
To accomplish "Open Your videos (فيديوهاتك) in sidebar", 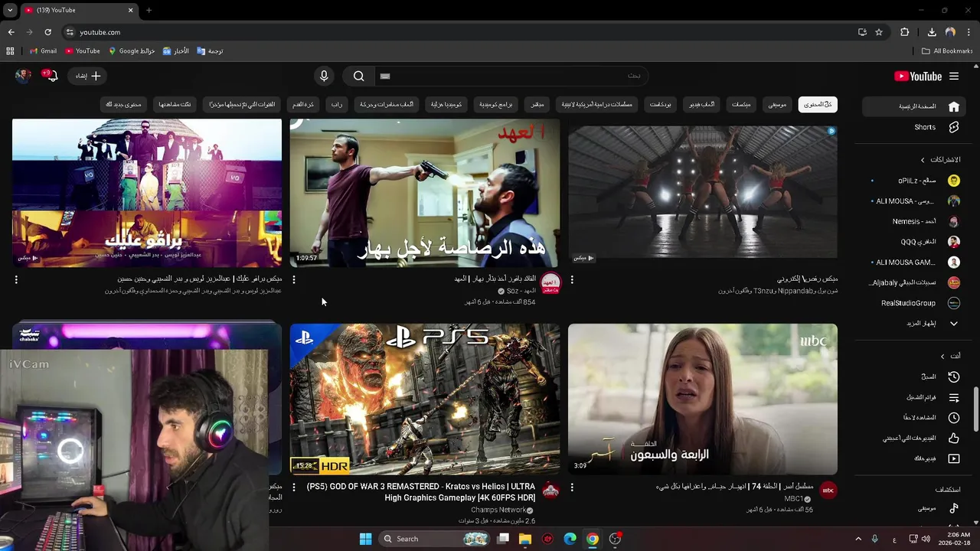I will [x=913, y=458].
